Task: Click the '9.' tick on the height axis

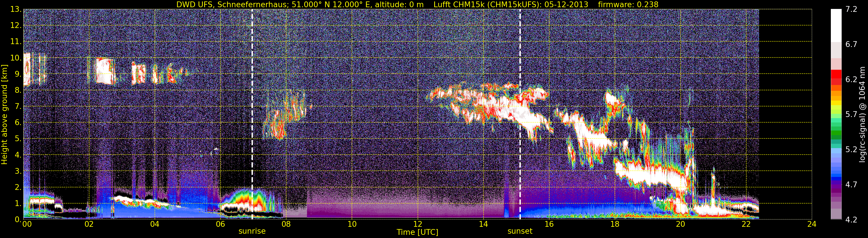Action: pyautogui.click(x=18, y=74)
